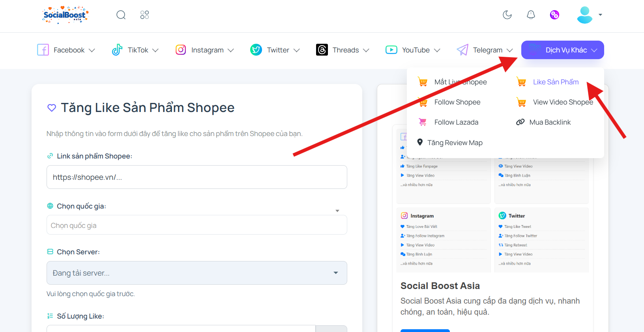644x332 pixels.
Task: Choose Tăng Review Map option
Action: click(x=455, y=143)
